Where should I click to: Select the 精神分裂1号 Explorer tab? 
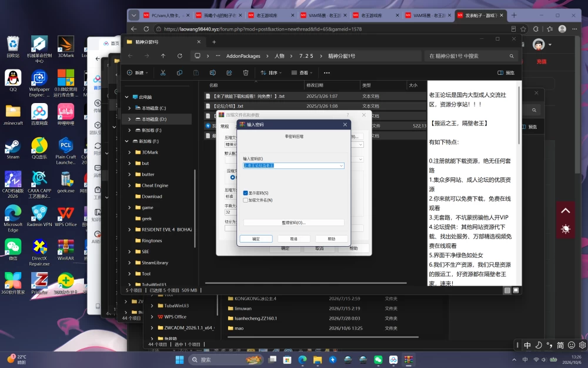[x=164, y=42]
